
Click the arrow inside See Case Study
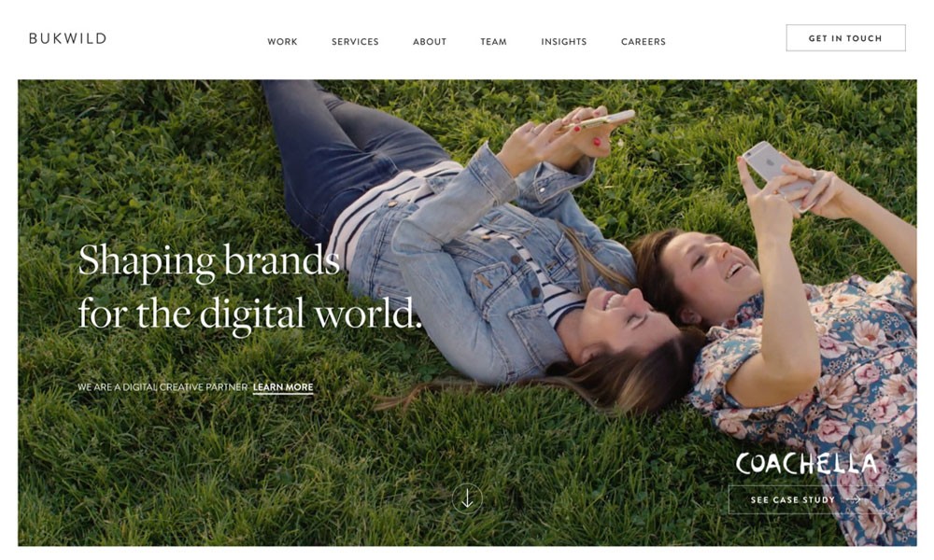(855, 500)
